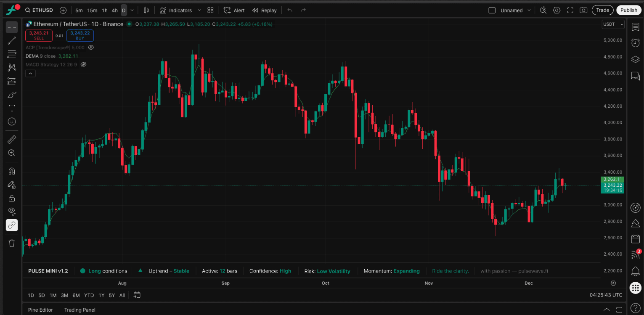Click the redo arrow
The height and width of the screenshot is (315, 644).
(x=303, y=10)
